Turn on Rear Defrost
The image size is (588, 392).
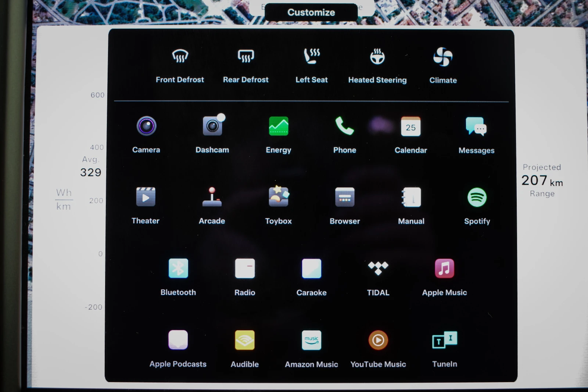click(245, 57)
